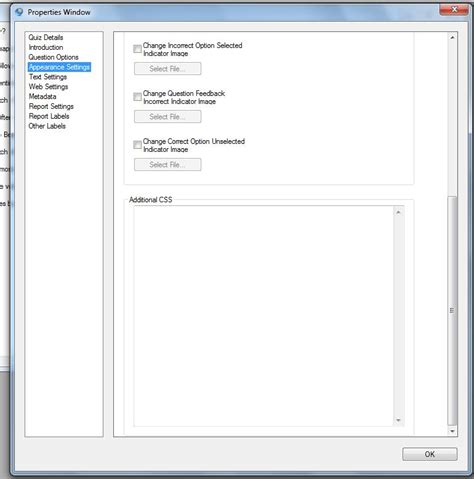Click the Additional CSS box scroll-down arrow

398,420
